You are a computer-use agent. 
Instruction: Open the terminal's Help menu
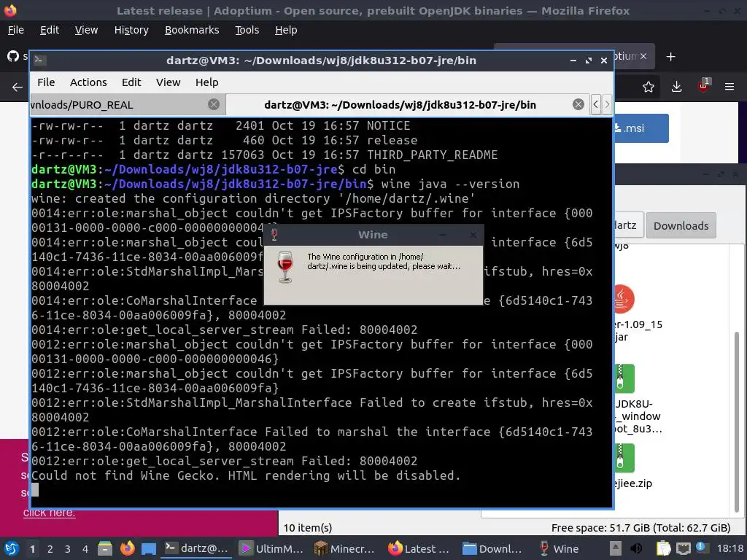pos(206,82)
